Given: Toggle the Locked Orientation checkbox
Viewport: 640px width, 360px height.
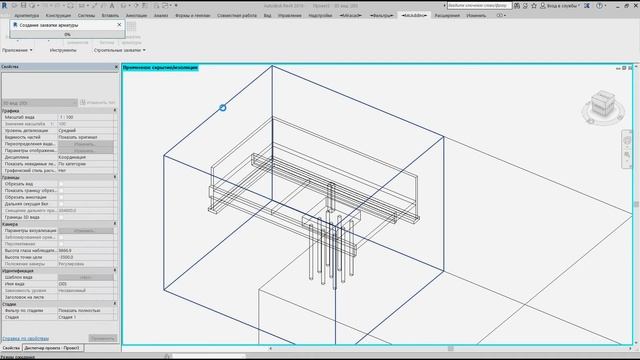Looking at the screenshot, I should tap(61, 237).
